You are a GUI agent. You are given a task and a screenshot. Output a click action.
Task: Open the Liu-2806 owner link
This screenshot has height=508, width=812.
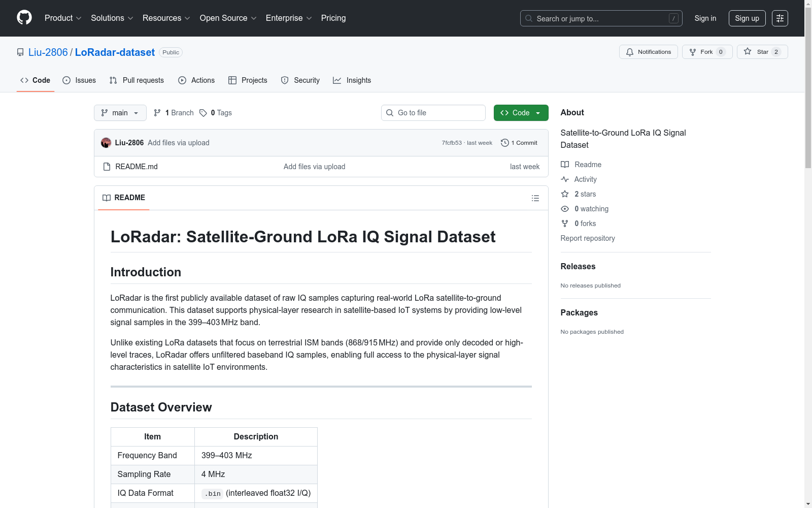48,52
